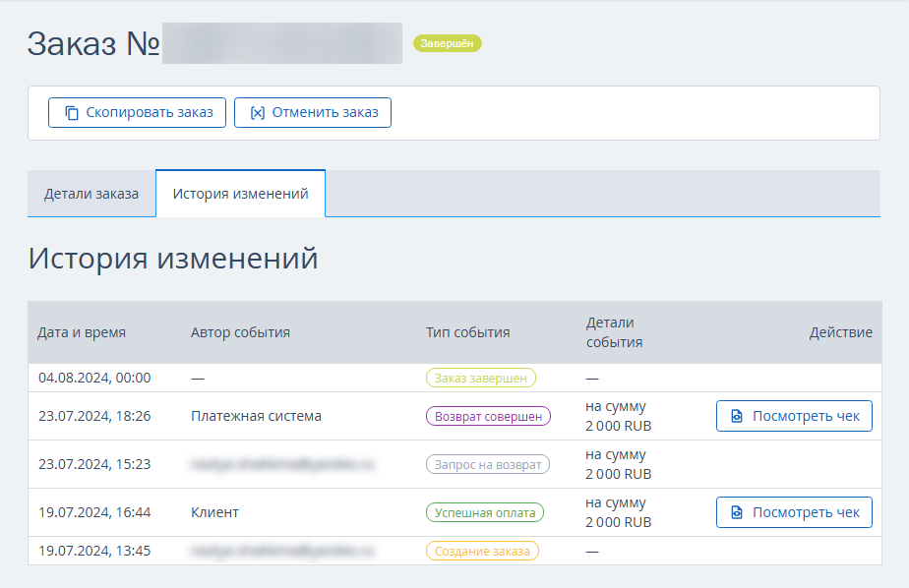Click the cancel icon in Отменить заказ
909x588 pixels.
258,113
